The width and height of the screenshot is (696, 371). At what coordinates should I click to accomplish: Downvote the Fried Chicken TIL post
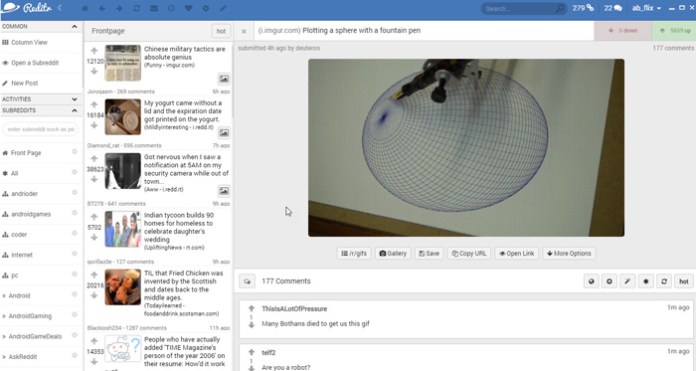tap(94, 296)
